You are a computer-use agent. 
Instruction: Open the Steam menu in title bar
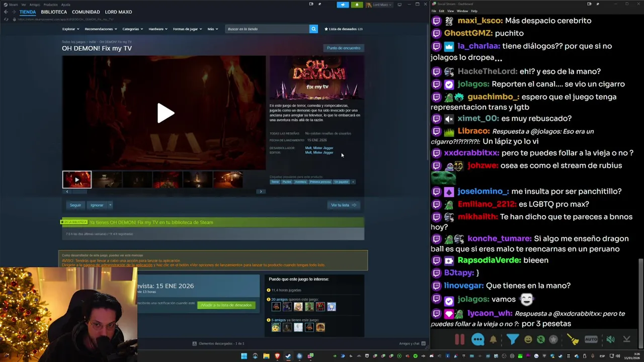13,5
